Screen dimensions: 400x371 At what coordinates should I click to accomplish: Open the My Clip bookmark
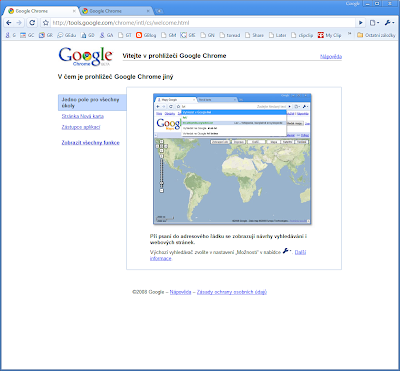pyautogui.click(x=329, y=35)
